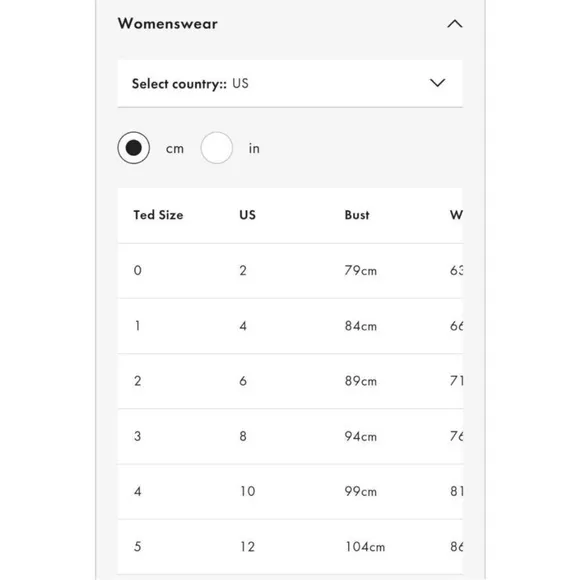Click the US column header
The height and width of the screenshot is (580, 580).
tap(247, 215)
